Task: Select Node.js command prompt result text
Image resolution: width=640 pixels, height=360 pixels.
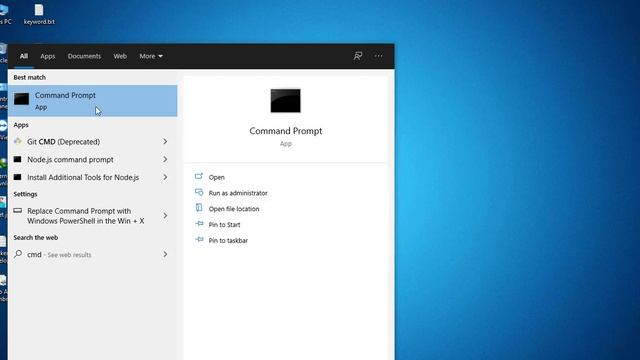Action: [x=70, y=160]
